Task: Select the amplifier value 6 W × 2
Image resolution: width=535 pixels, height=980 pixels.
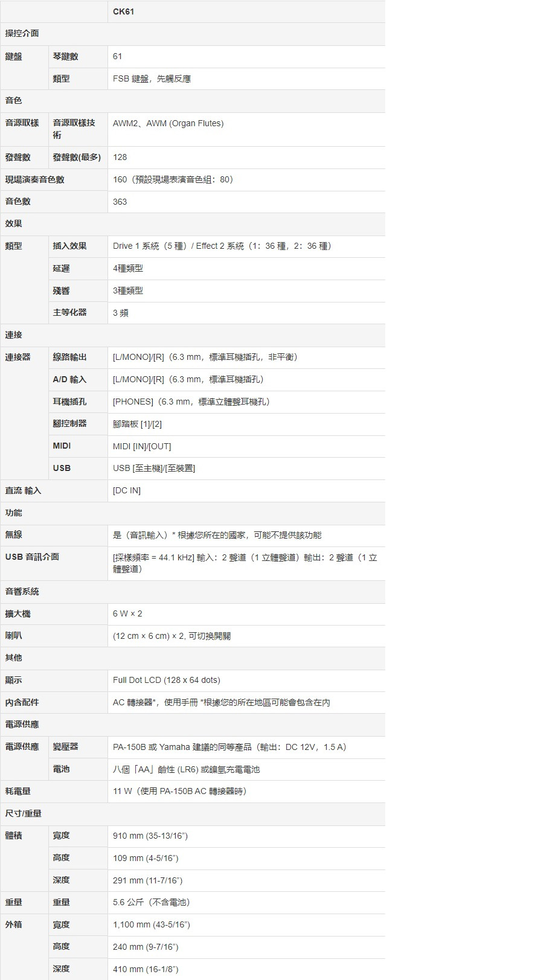Action: pyautogui.click(x=127, y=613)
